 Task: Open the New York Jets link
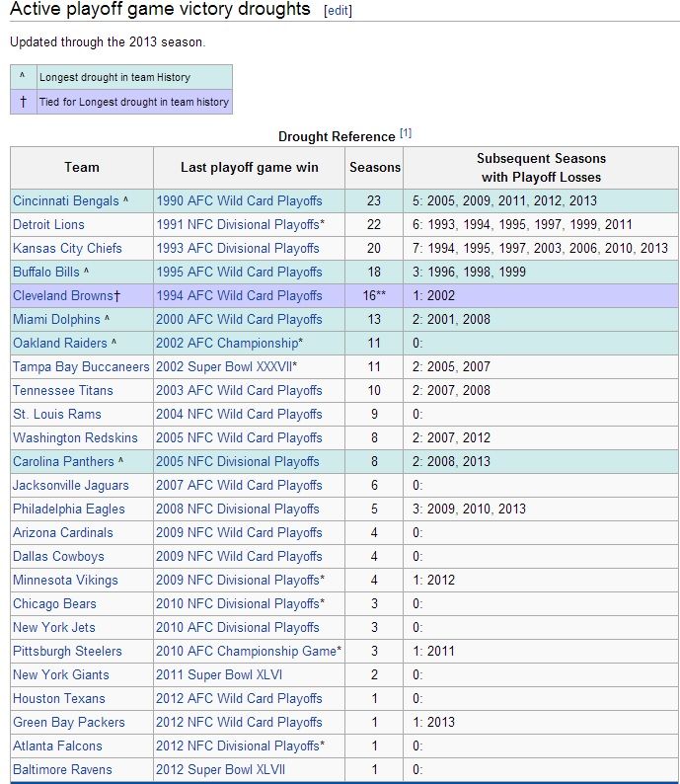[54, 628]
